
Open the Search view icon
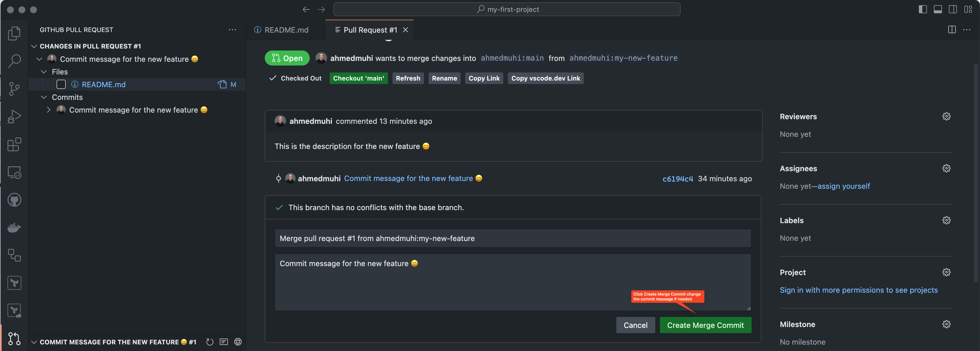14,61
